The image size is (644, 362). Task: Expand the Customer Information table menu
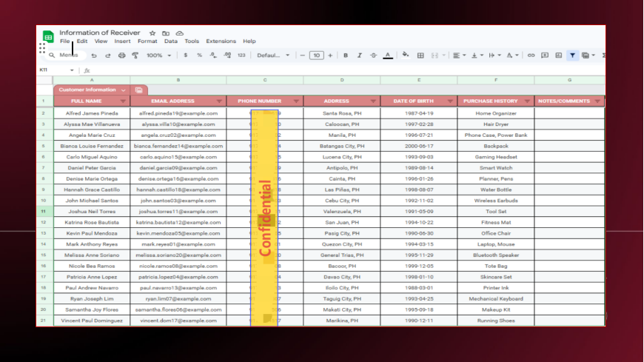tap(123, 90)
